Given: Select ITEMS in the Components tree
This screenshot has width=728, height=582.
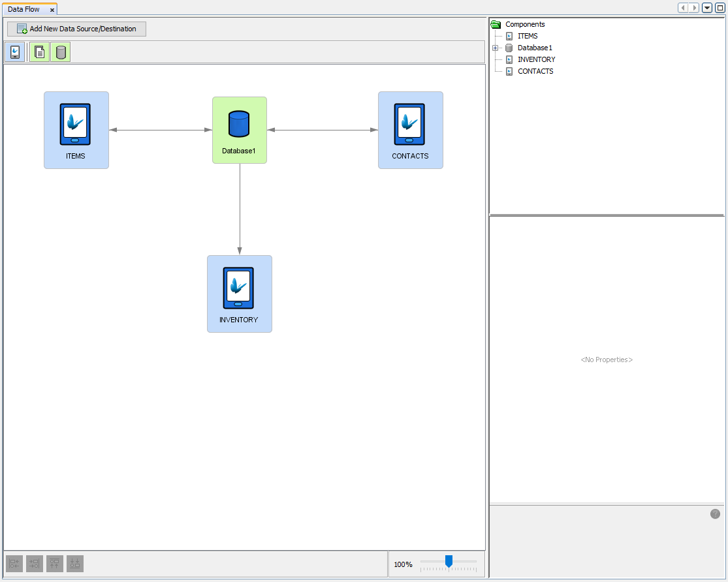Looking at the screenshot, I should 528,36.
